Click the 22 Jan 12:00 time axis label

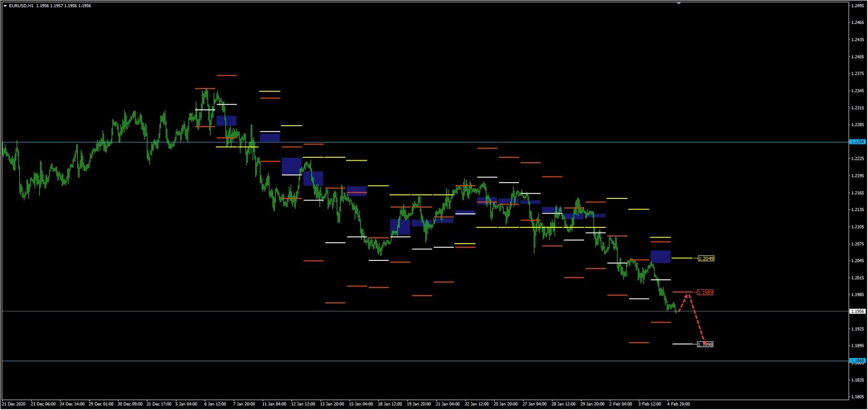pyautogui.click(x=477, y=404)
